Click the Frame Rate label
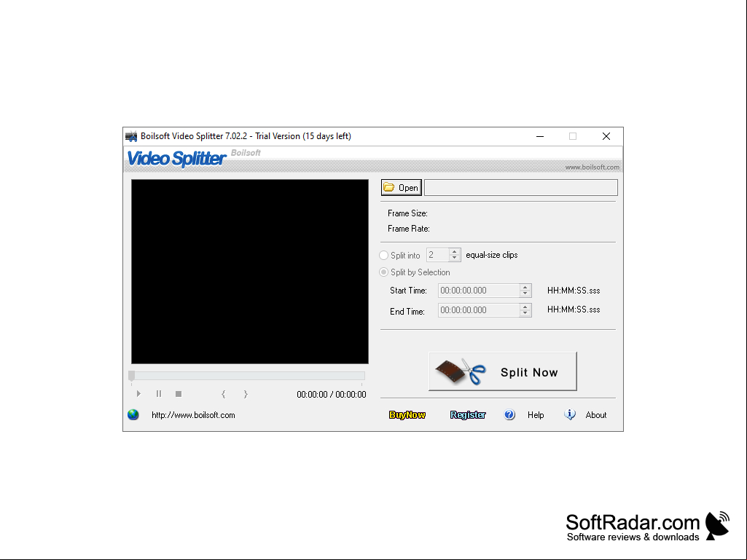Viewport: 747px width, 560px height. click(409, 229)
